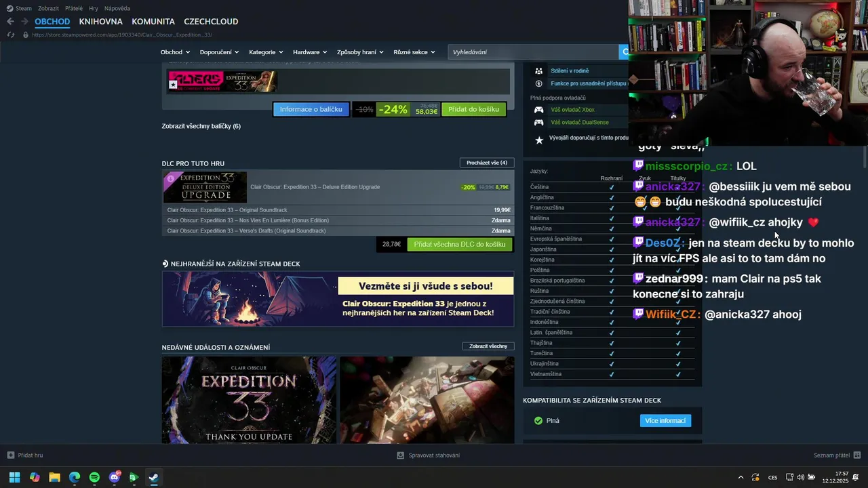Go forward with the right arrow button
The width and height of the screenshot is (868, 488).
pos(24,22)
